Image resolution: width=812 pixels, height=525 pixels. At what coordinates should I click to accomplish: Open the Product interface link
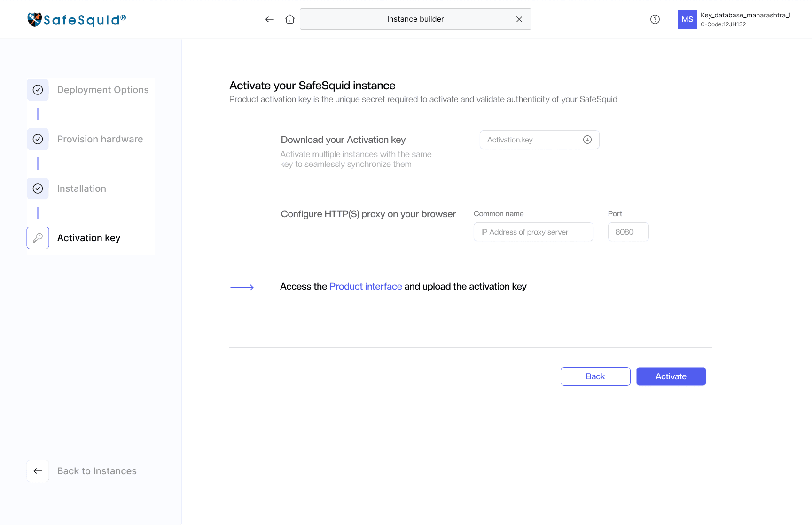[366, 286]
